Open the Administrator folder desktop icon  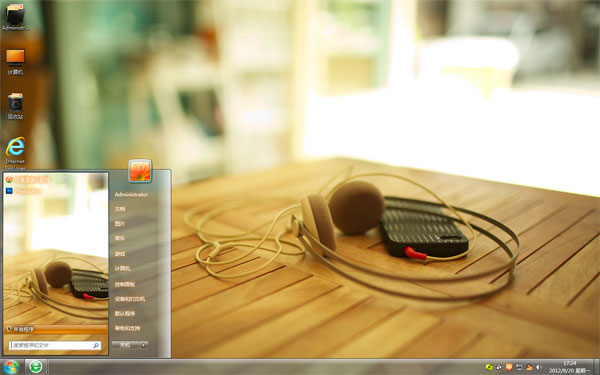(x=15, y=17)
